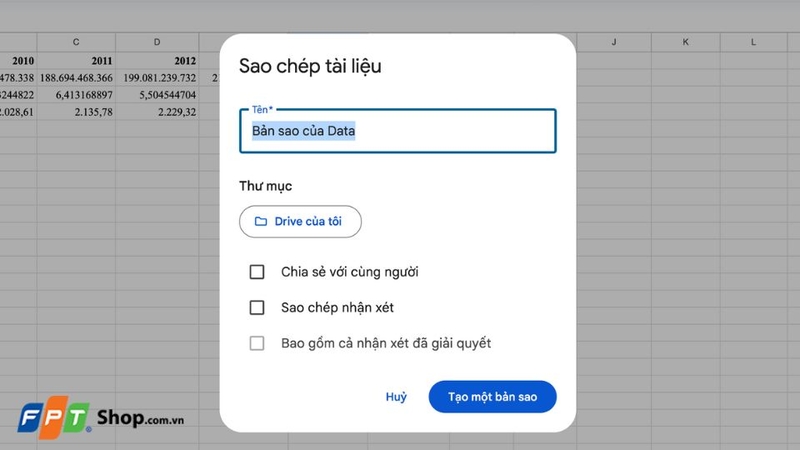This screenshot has height=450, width=800.
Task: Open the "Drive của tôi" folder picker
Action: tap(300, 222)
